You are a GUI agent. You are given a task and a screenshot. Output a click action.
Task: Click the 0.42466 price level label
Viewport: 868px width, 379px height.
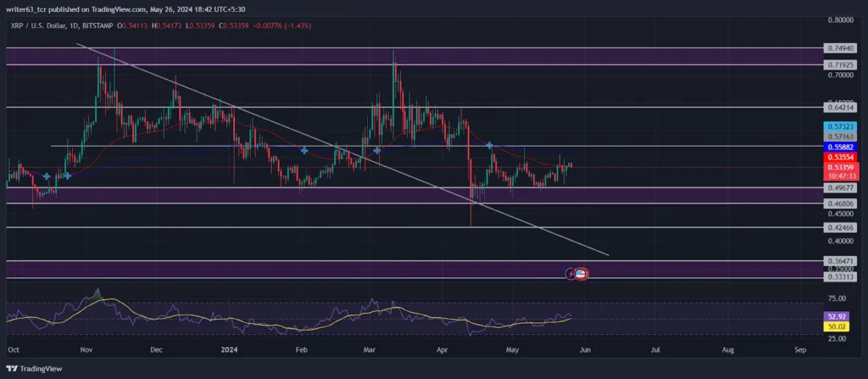(840, 227)
